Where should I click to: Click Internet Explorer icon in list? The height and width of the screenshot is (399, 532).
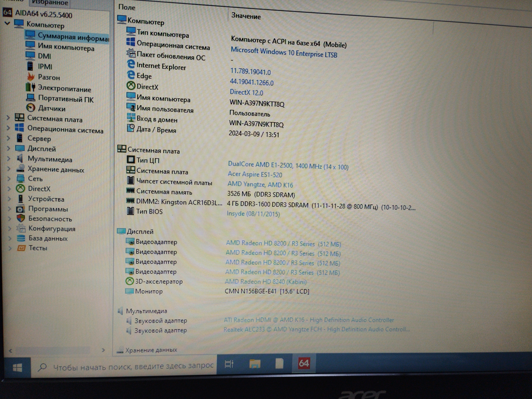click(x=131, y=64)
